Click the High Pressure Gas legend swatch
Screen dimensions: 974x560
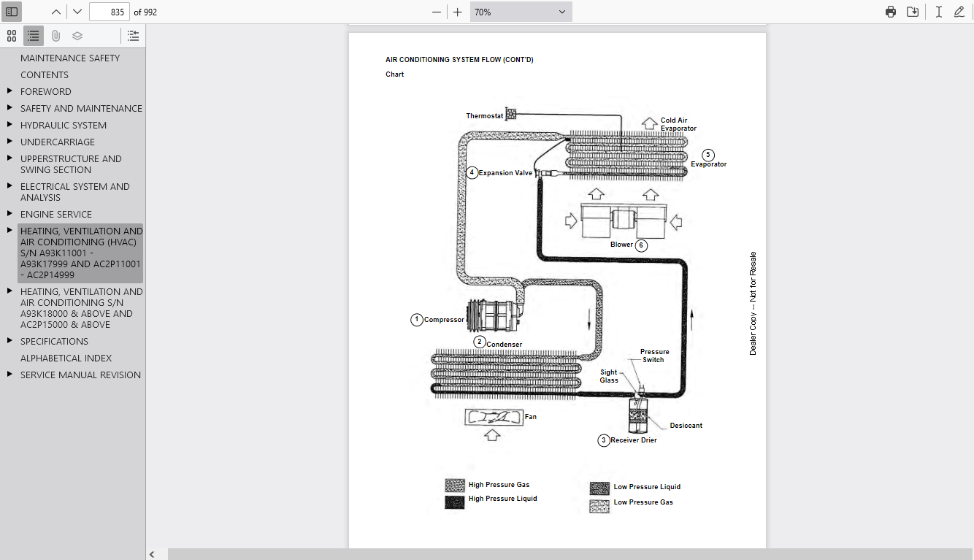(x=455, y=486)
